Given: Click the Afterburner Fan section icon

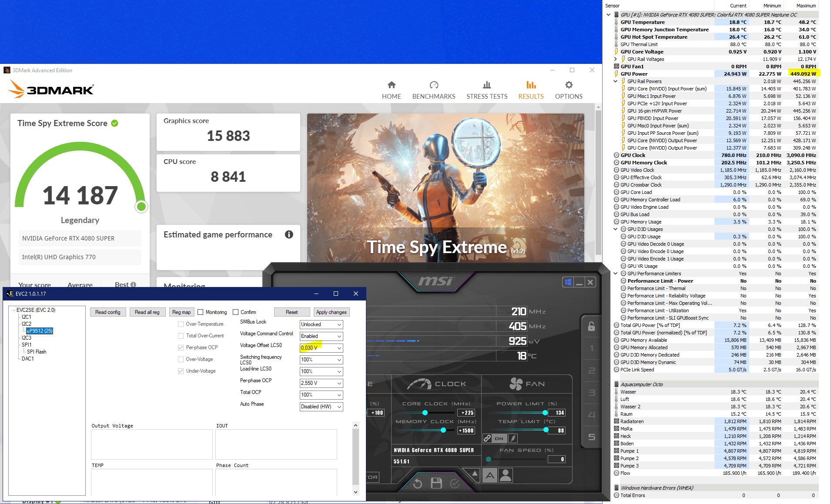Looking at the screenshot, I should (516, 384).
